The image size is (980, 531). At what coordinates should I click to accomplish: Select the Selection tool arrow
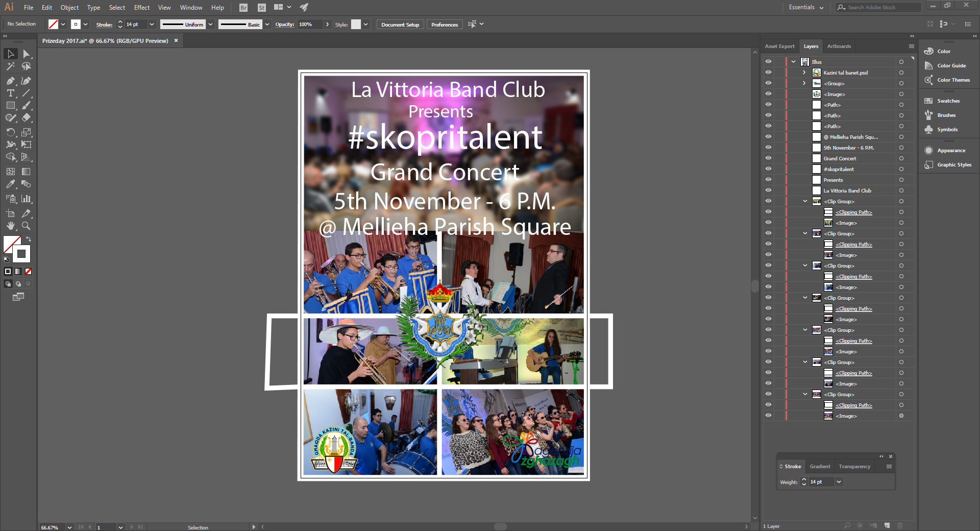pos(11,54)
